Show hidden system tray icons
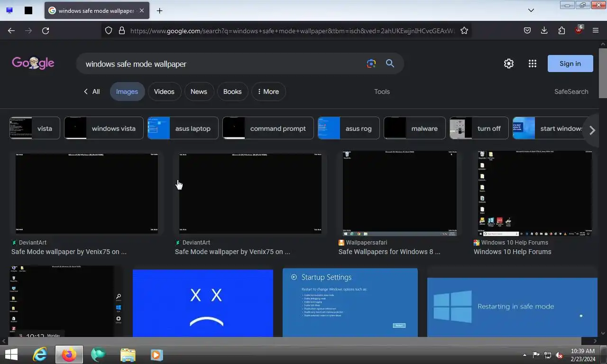Image resolution: width=607 pixels, height=364 pixels. coord(524,355)
